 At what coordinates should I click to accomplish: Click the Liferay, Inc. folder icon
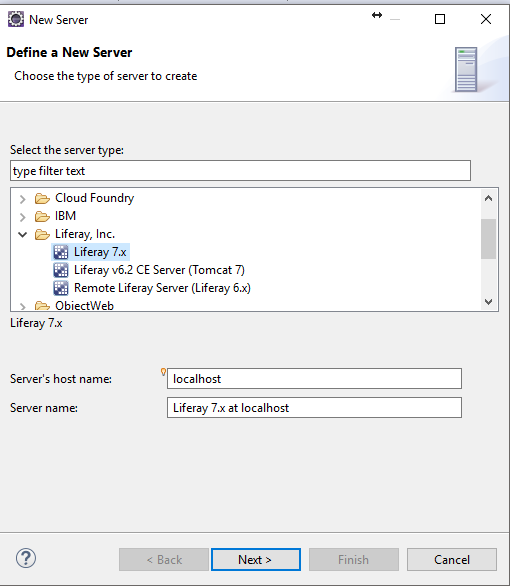click(42, 234)
